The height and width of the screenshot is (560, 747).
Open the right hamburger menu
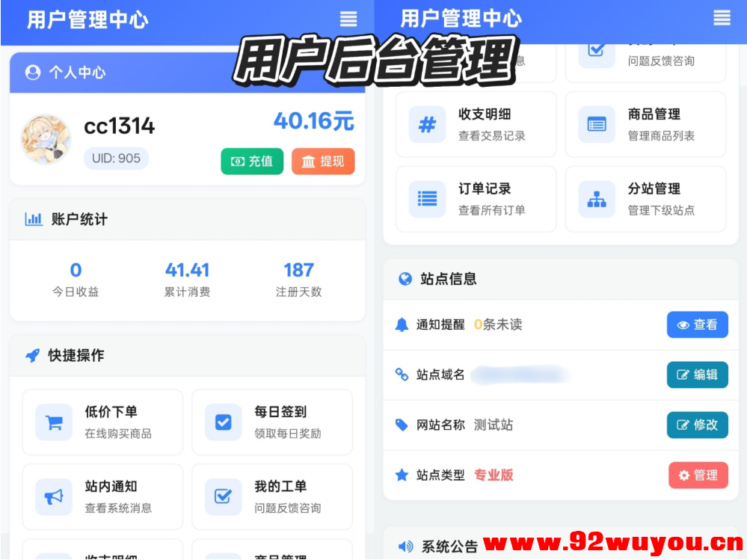point(722,19)
